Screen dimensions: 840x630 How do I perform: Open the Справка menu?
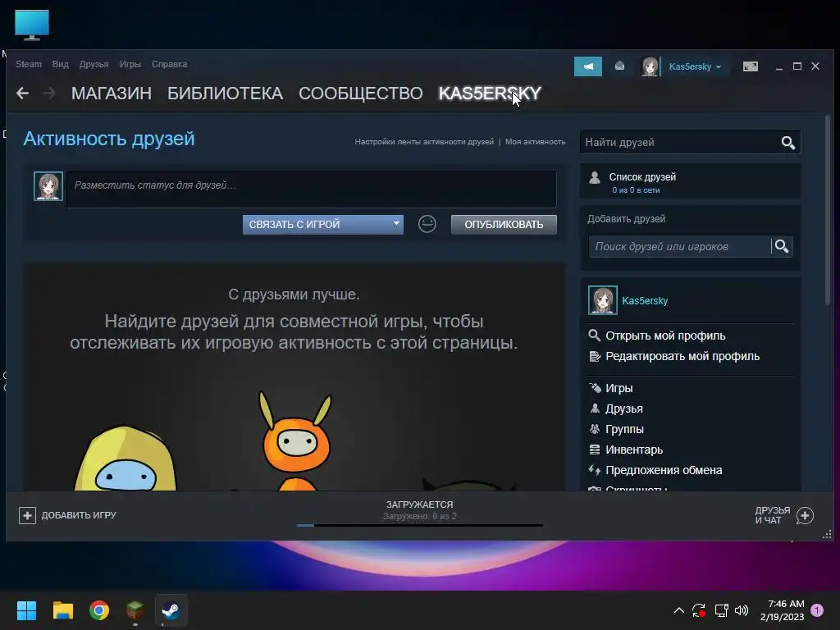(x=169, y=64)
